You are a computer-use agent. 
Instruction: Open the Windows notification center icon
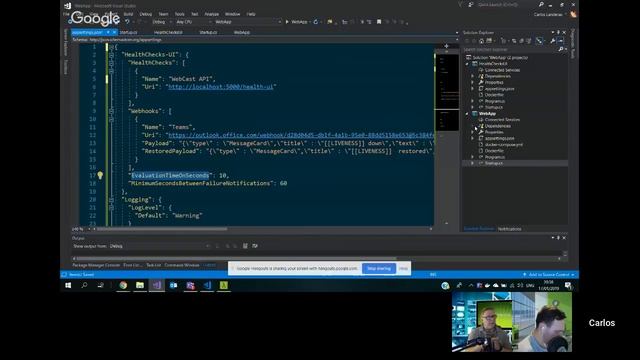(568, 286)
